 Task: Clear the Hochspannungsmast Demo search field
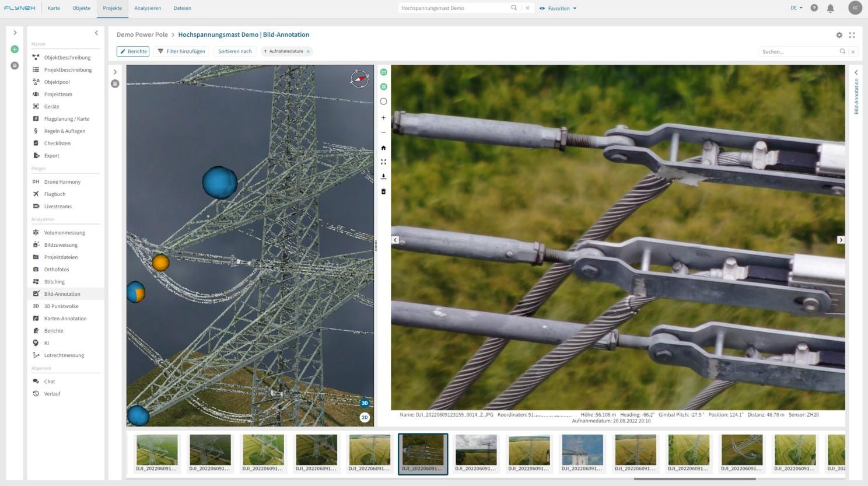[527, 8]
